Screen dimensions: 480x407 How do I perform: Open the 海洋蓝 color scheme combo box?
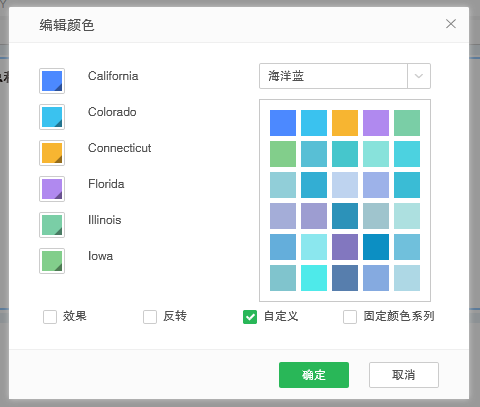pyautogui.click(x=345, y=76)
